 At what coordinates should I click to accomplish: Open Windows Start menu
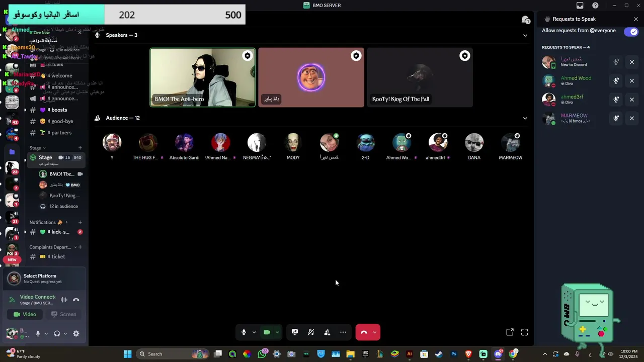point(128,354)
